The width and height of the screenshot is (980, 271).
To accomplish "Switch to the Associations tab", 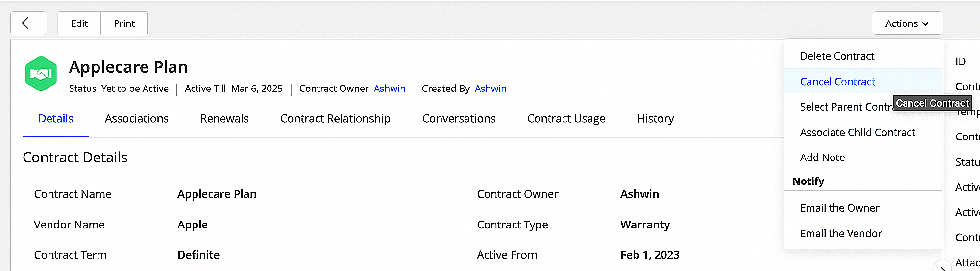I will 137,119.
